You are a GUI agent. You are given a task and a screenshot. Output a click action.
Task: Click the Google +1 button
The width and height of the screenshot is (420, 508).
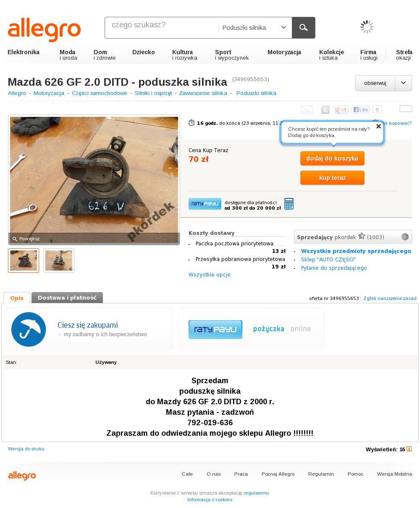[x=341, y=110]
